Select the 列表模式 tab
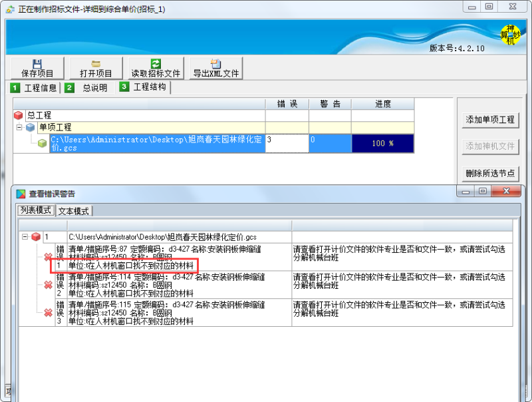The image size is (532, 402). click(35, 211)
